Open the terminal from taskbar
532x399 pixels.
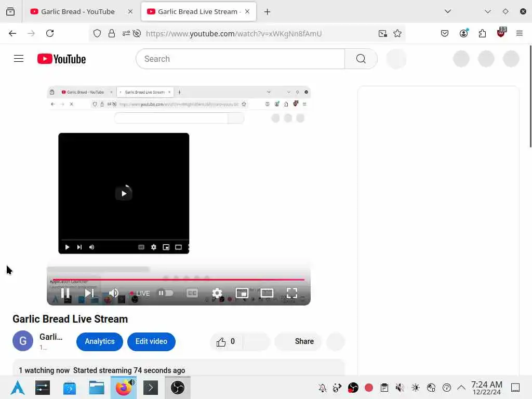[151, 388]
